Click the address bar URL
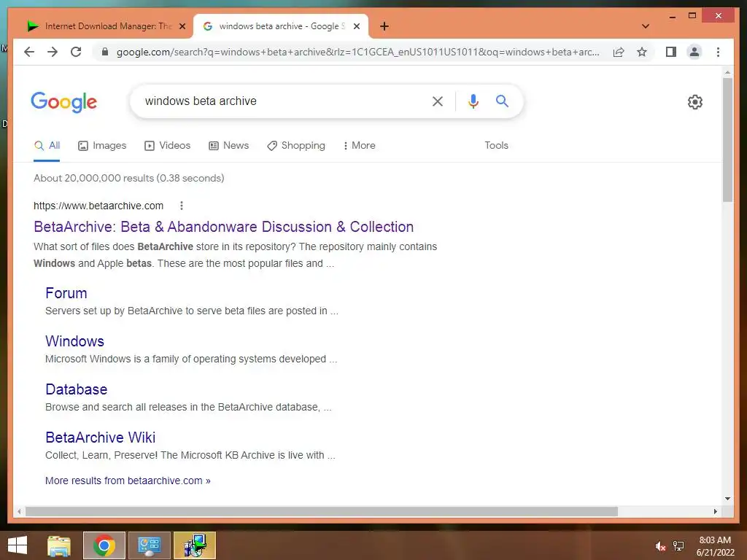Screen dimensions: 747x560 click(357, 52)
